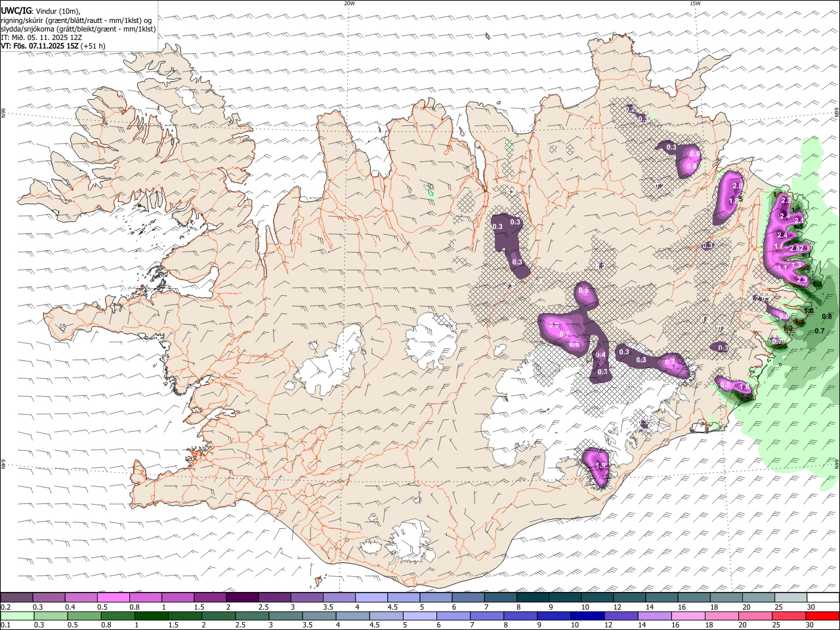The image size is (840, 630).
Task: Click the '15W' longitude label
Action: [x=695, y=3]
